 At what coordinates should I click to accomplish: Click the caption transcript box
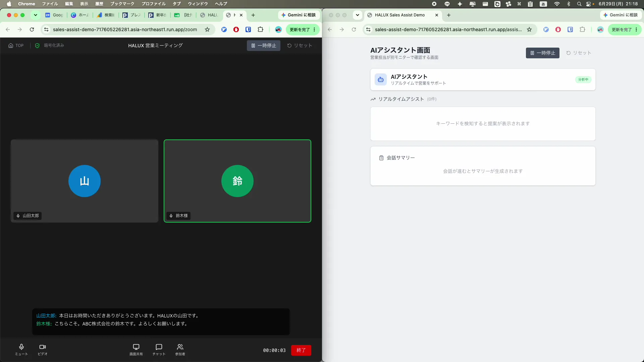pos(161,321)
